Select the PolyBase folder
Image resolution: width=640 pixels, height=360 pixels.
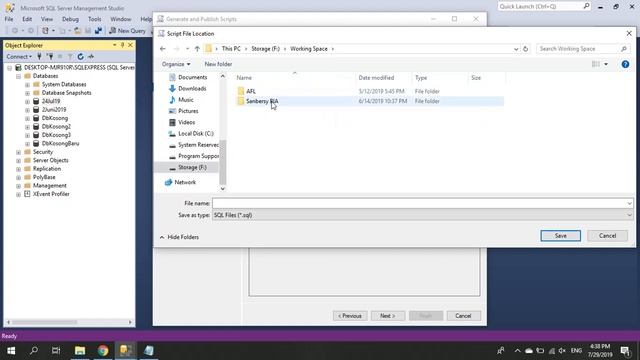tap(44, 177)
